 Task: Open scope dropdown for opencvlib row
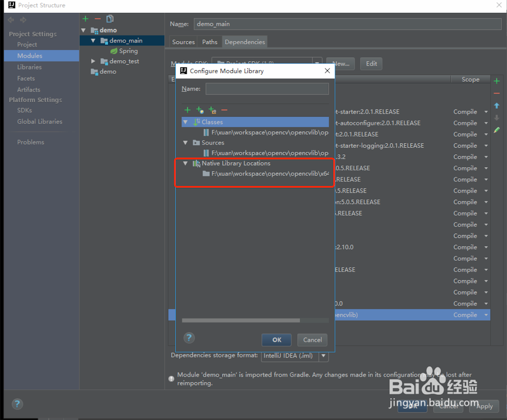point(486,315)
